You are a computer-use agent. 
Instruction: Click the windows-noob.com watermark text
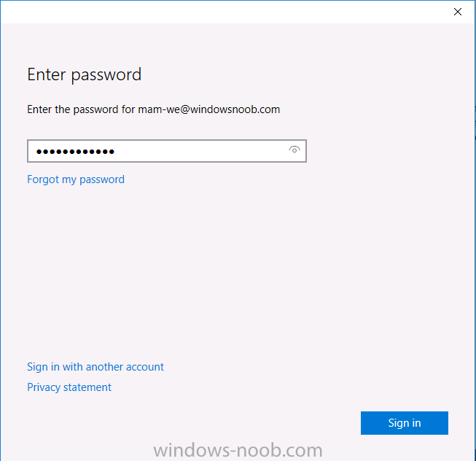(238, 450)
